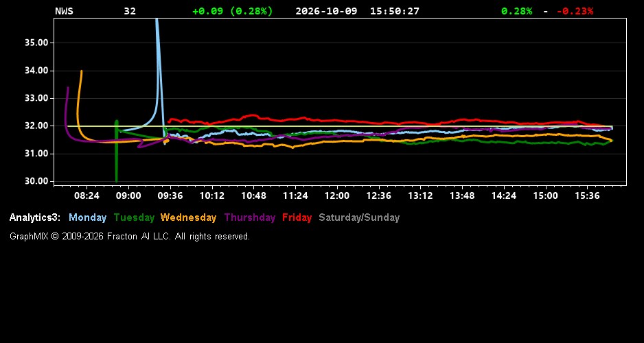
Task: Click the Saturday/Sunday legend label
Action: pos(359,218)
